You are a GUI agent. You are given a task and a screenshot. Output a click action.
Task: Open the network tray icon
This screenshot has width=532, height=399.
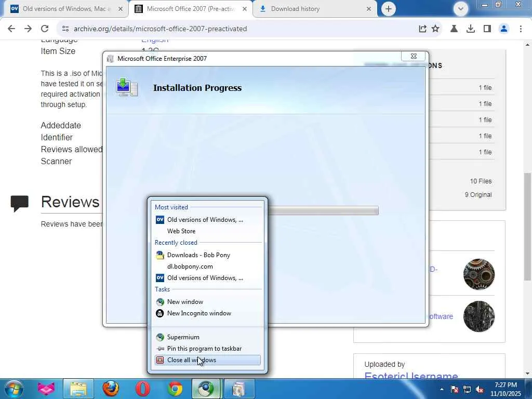pos(467,389)
